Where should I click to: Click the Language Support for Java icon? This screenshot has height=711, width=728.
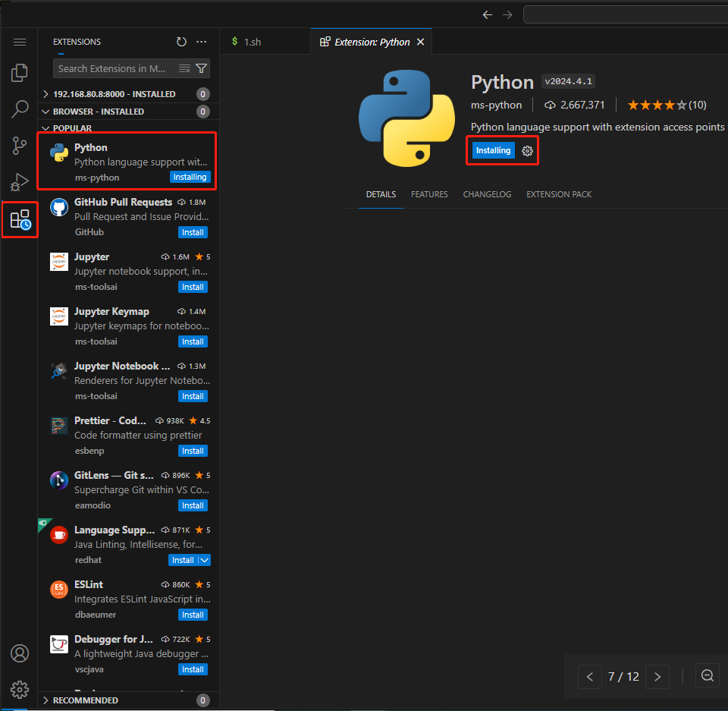[x=59, y=535]
